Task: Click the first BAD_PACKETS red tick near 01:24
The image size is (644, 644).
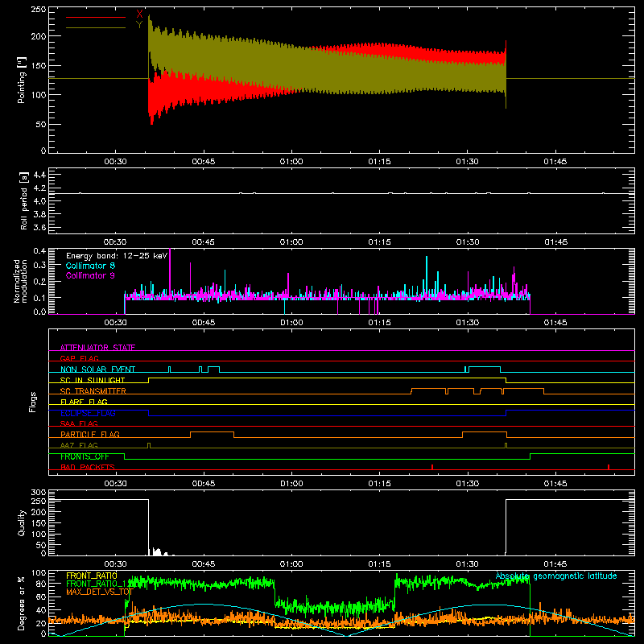Action: pyautogui.click(x=432, y=467)
